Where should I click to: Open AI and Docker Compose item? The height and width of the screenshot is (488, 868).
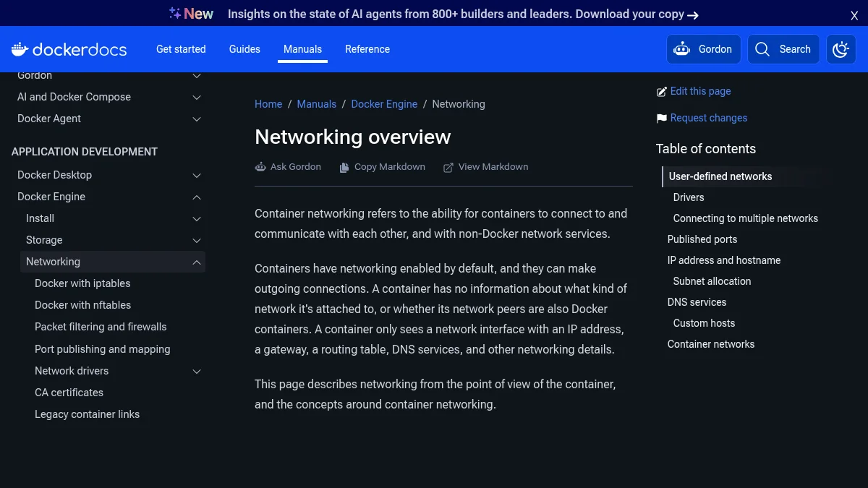pyautogui.click(x=74, y=97)
